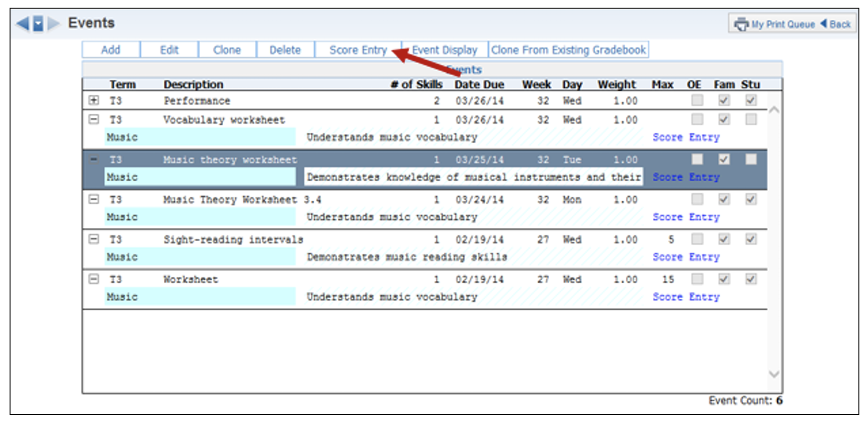Collapse the Vocabulary worksheet event row

click(94, 120)
